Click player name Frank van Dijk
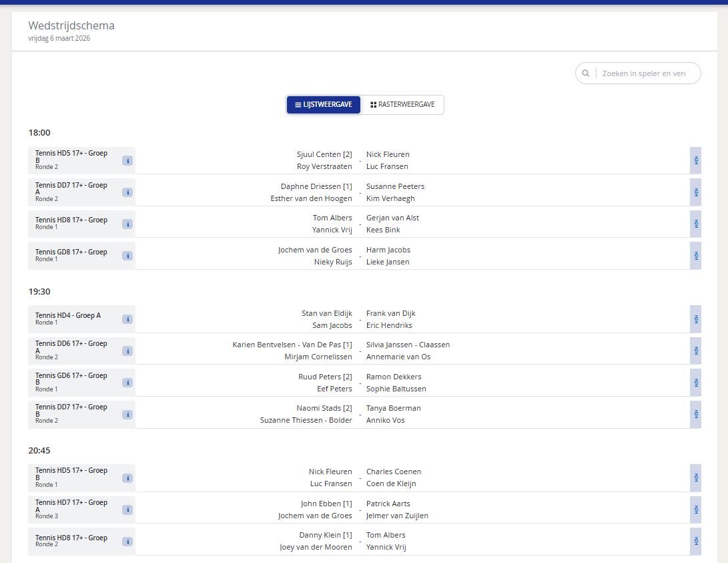This screenshot has height=563, width=728. [x=390, y=313]
